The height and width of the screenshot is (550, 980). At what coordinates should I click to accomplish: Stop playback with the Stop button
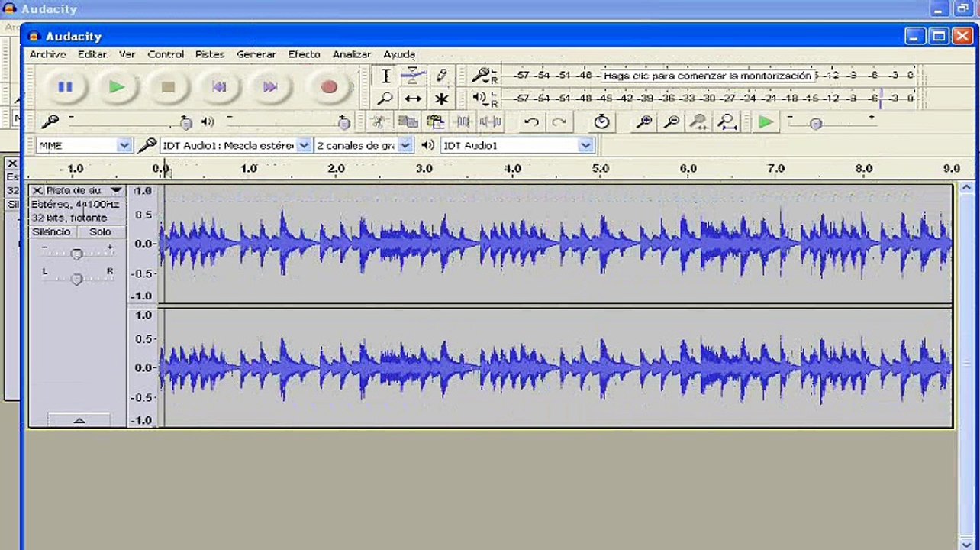[x=168, y=87]
